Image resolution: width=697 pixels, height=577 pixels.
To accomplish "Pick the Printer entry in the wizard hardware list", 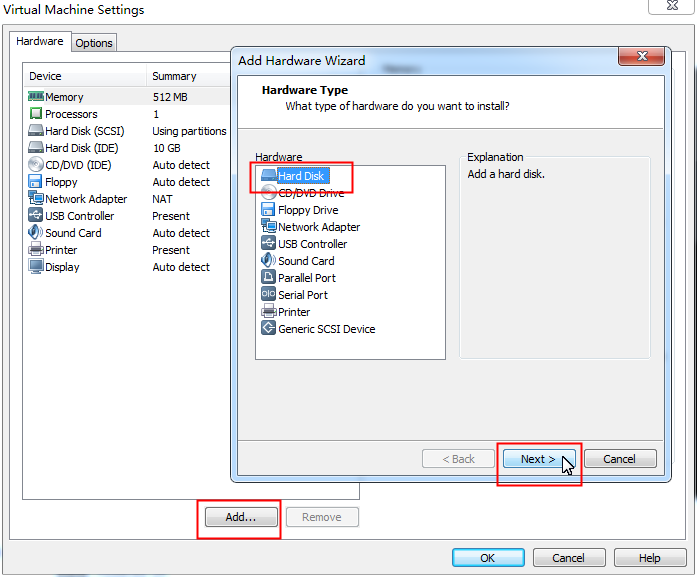I will pyautogui.click(x=294, y=312).
